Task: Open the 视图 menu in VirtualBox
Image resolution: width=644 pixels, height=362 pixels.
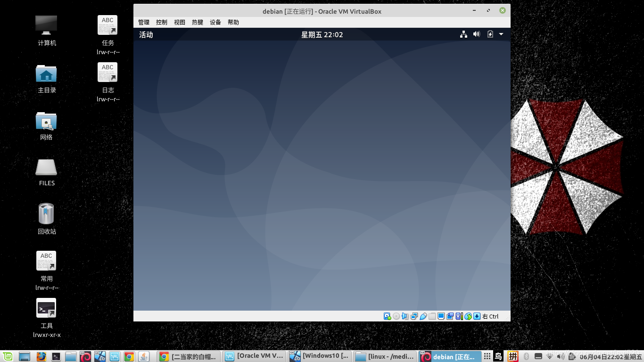Action: point(180,22)
